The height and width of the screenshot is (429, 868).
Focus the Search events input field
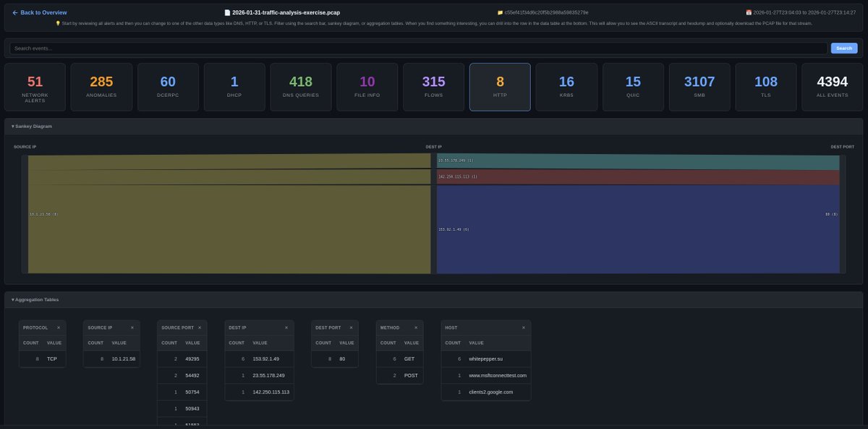tap(418, 48)
